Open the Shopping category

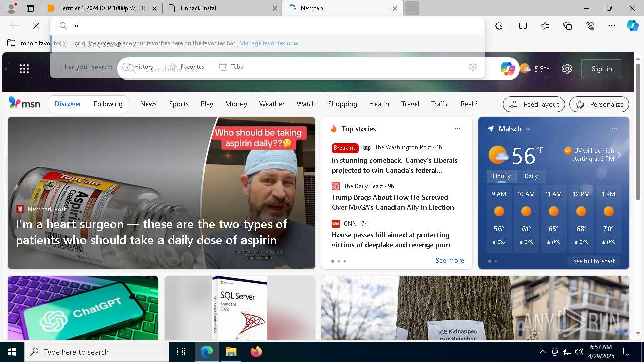point(343,104)
